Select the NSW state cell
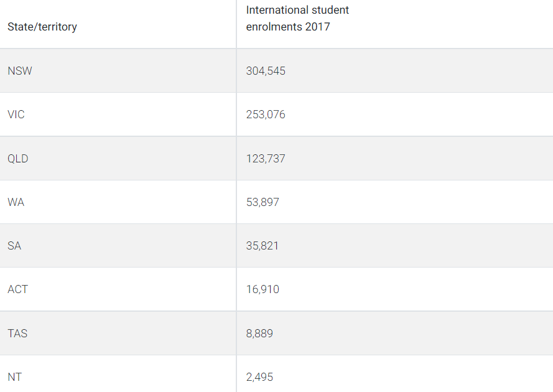553x392 pixels. (x=20, y=71)
